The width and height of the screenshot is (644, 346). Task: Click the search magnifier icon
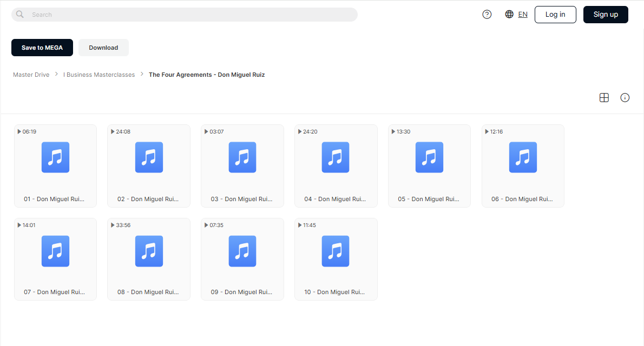pyautogui.click(x=19, y=15)
